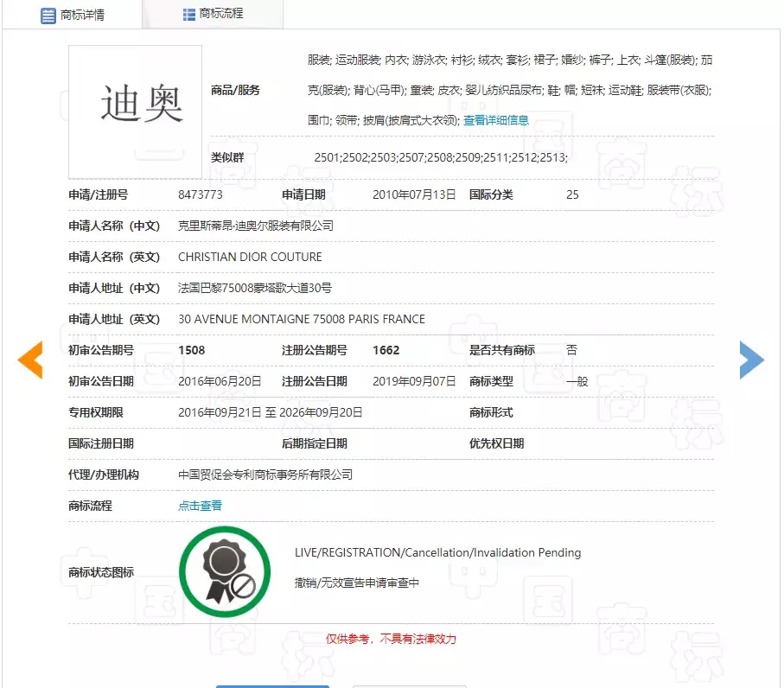Click the 申请/注册号 label
Viewport: 784px width, 688px height.
tap(98, 194)
